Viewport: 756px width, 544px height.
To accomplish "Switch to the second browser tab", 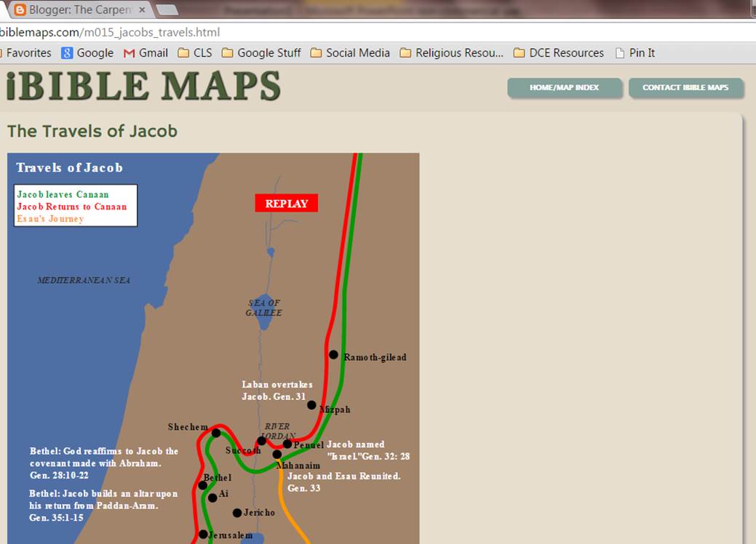I will click(169, 11).
